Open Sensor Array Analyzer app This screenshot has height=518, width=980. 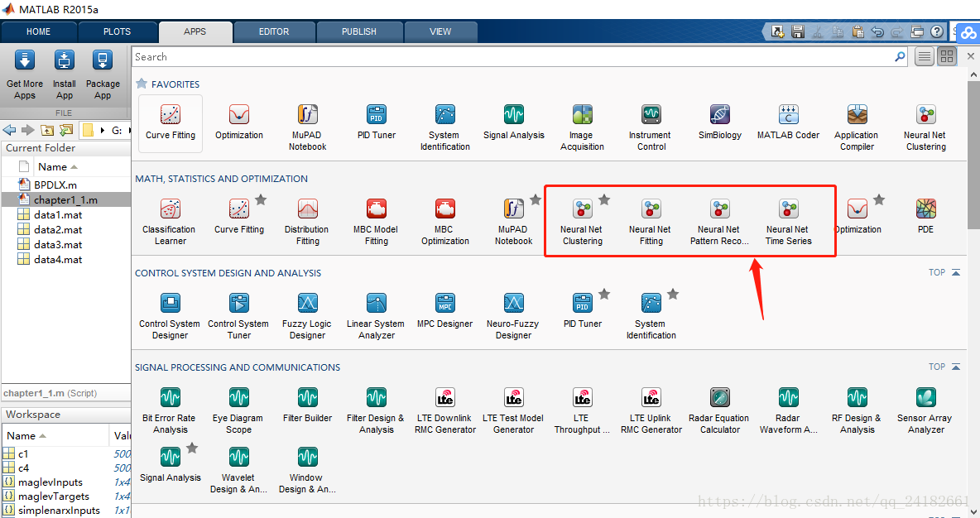coord(925,411)
